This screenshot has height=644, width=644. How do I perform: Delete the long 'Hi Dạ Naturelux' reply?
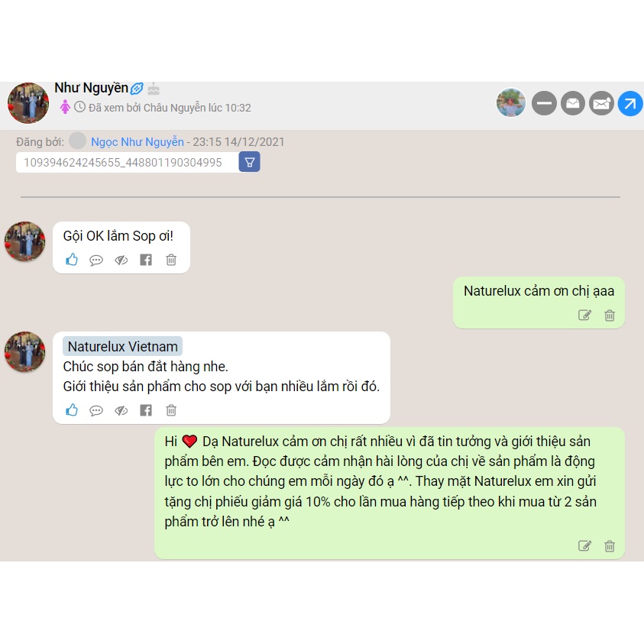[610, 546]
